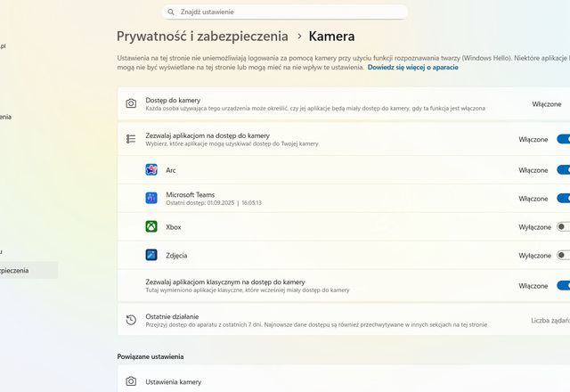Screen dimensions: 570x392
Task: Click the Xbox app icon
Action: coord(151,226)
